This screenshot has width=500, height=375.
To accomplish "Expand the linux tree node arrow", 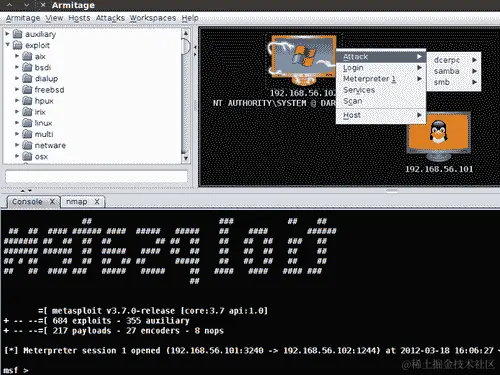I will (x=17, y=123).
